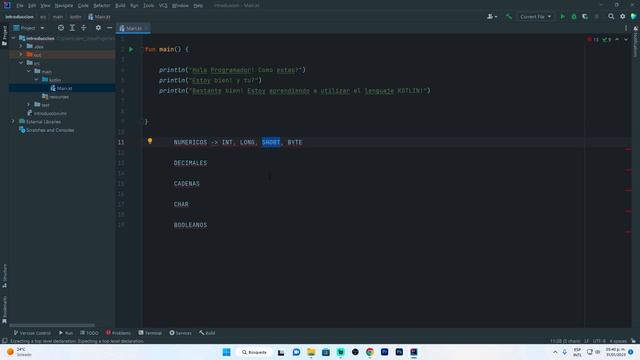Build project with the hammer icon

tap(509, 17)
